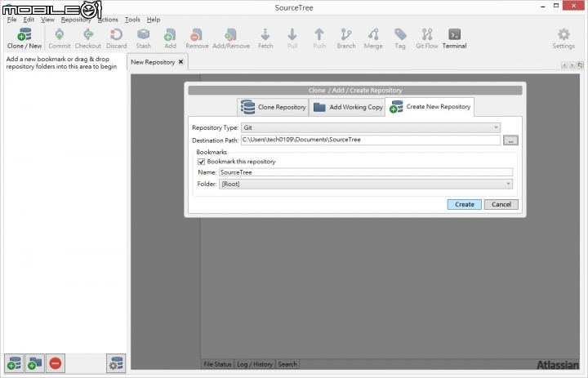Toggle Bookmark this repository checkbox
This screenshot has width=588, height=378.
click(202, 162)
